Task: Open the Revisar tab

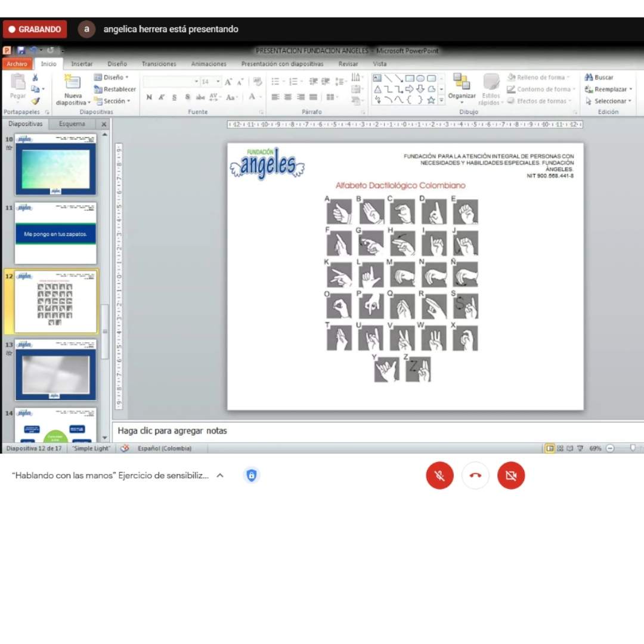Action: 348,64
